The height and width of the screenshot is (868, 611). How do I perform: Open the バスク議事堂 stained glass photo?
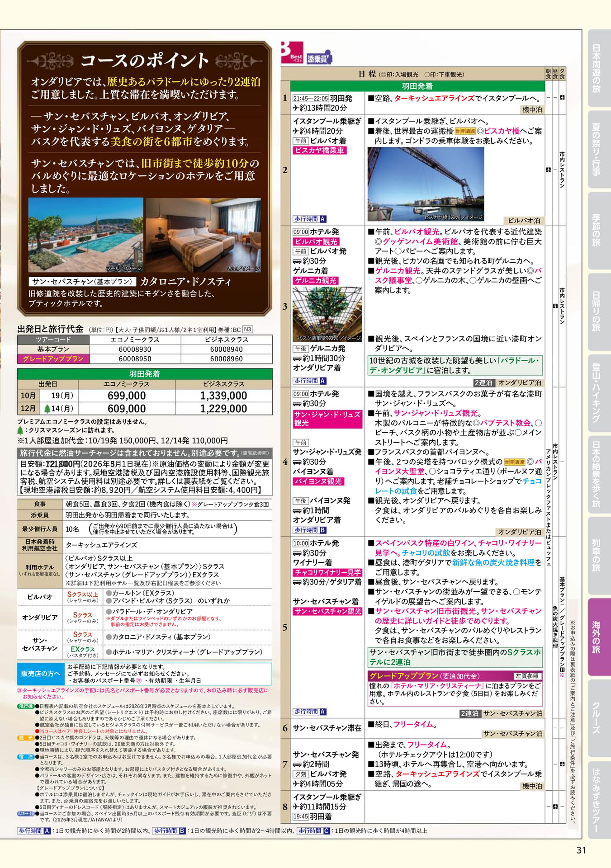pos(327,314)
